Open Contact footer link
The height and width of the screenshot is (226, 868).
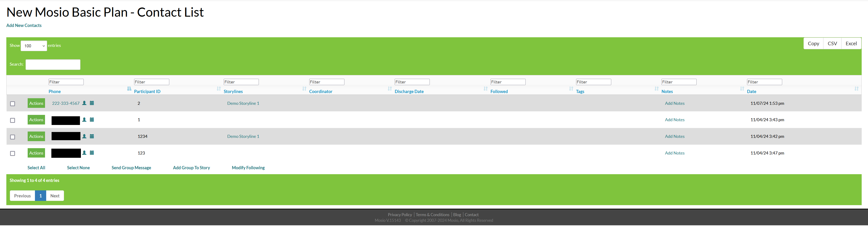472,215
